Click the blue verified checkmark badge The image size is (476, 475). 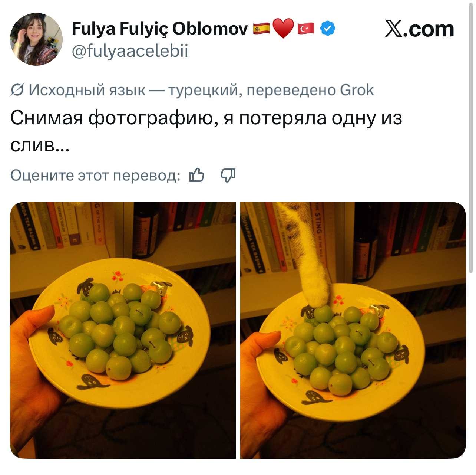point(327,29)
